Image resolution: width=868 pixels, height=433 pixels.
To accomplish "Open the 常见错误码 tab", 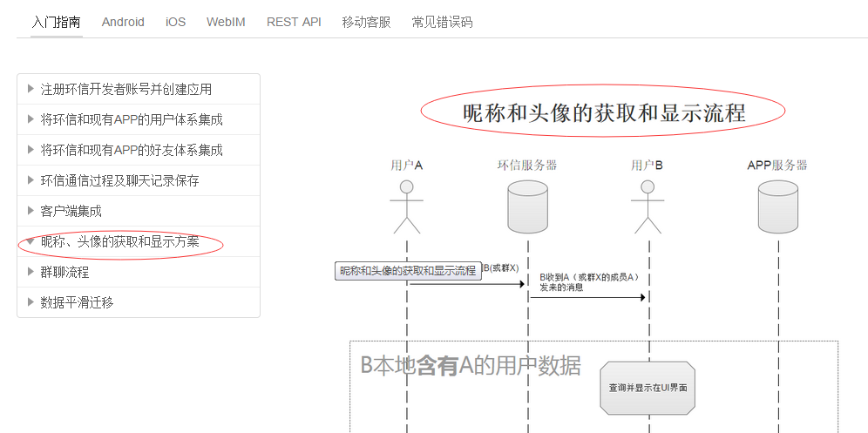I will click(442, 22).
